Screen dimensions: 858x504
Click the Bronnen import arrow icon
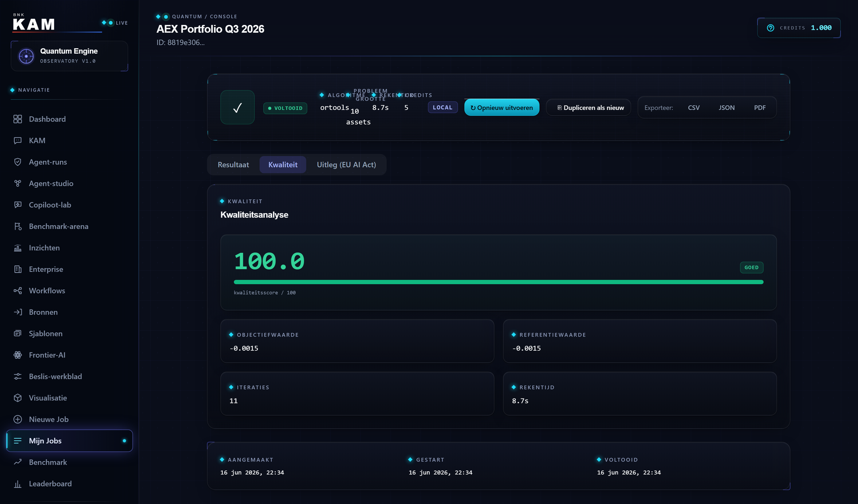click(17, 312)
